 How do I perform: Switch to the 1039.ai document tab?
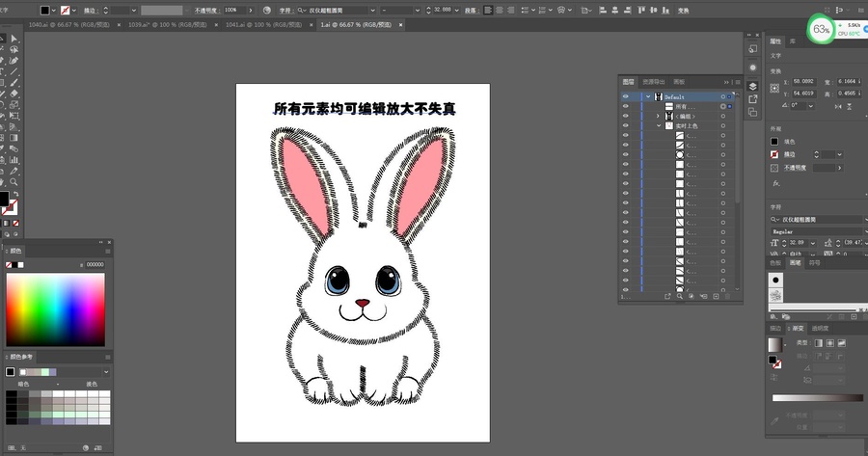(168, 25)
